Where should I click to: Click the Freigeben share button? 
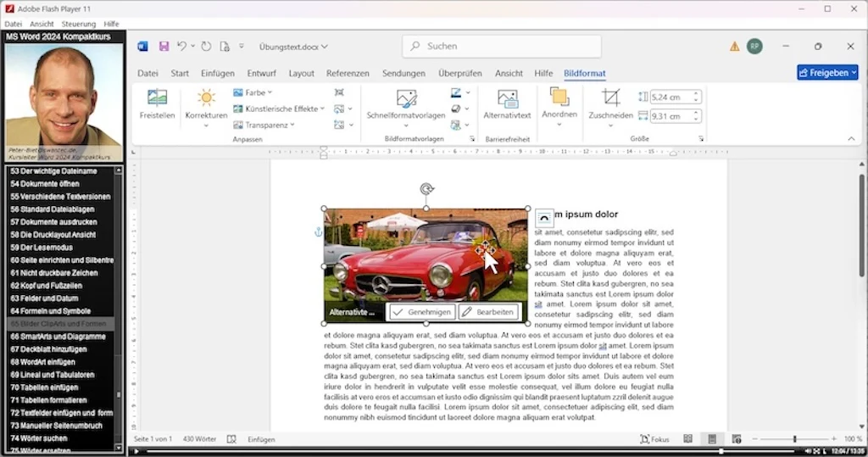pos(827,73)
